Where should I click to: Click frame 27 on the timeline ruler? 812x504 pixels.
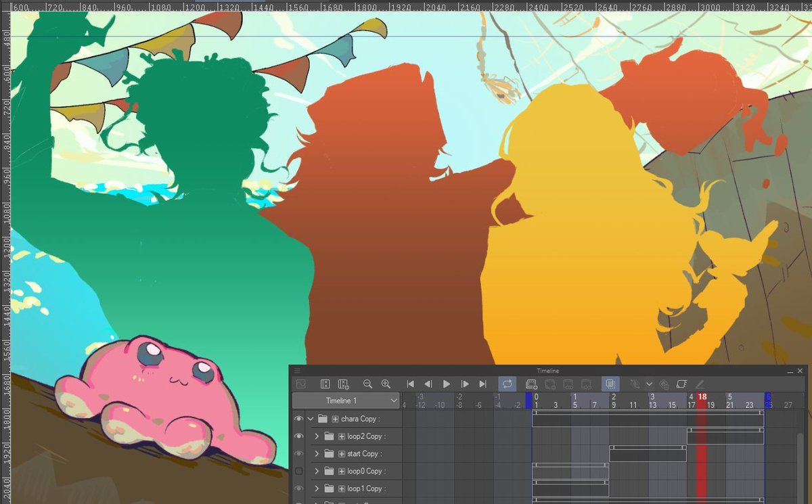[788, 405]
